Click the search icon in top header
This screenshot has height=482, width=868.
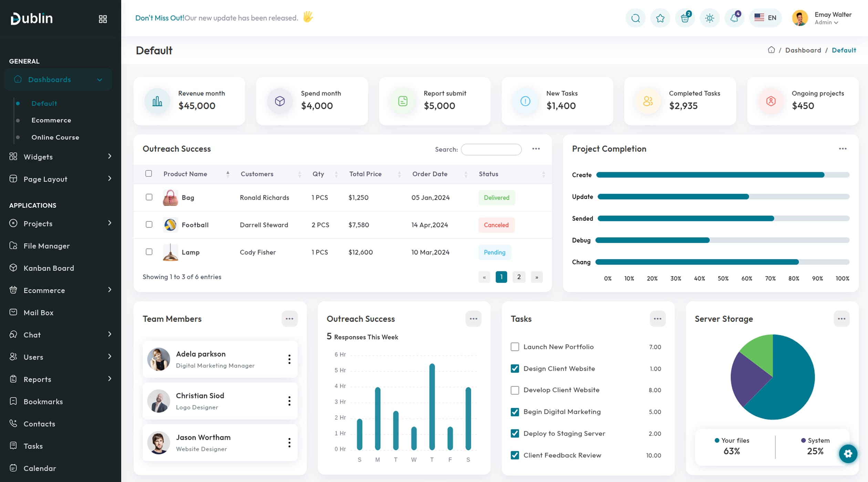pos(635,18)
